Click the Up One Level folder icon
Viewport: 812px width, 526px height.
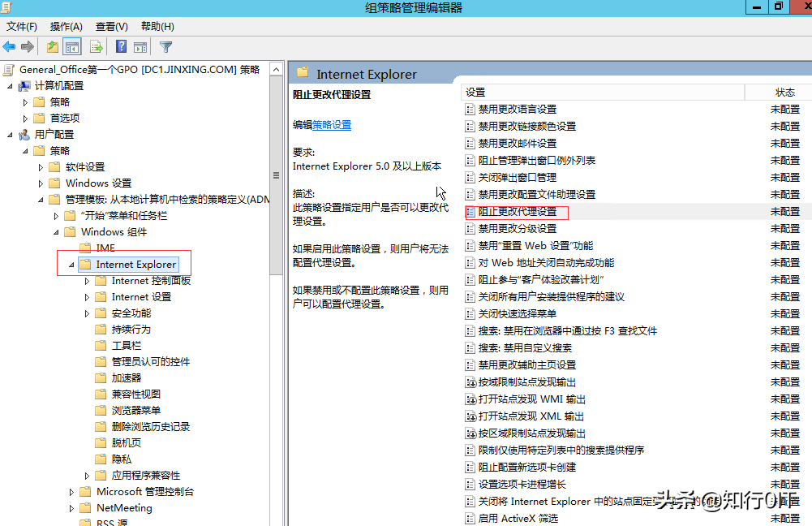click(53, 47)
